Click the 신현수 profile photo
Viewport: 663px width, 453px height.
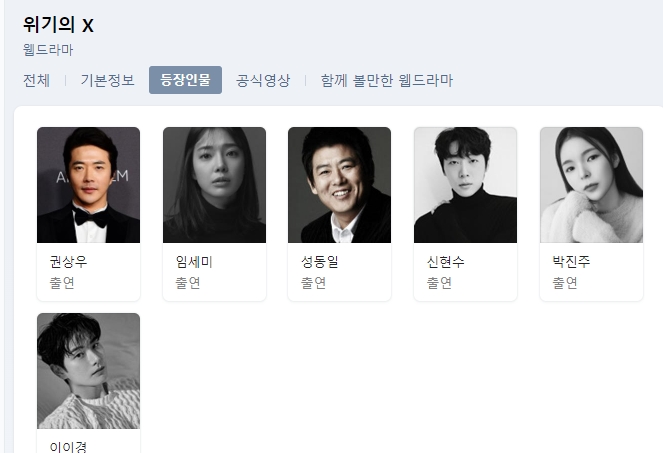465,185
